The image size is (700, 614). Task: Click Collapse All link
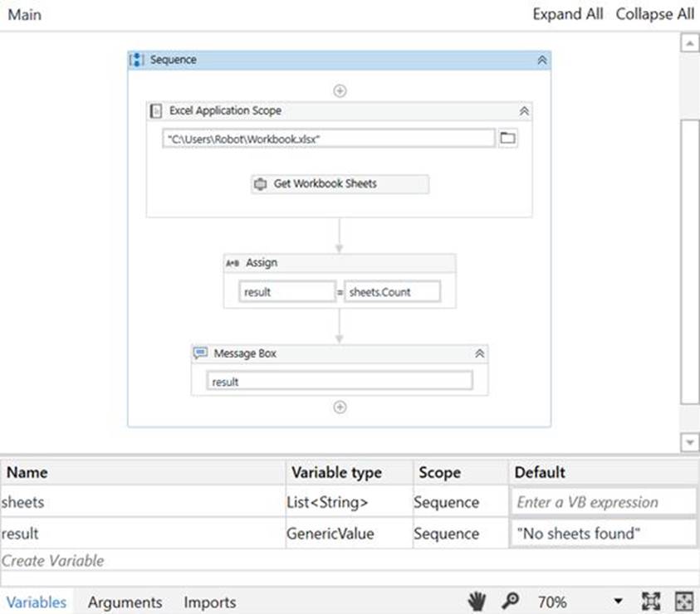coord(654,14)
